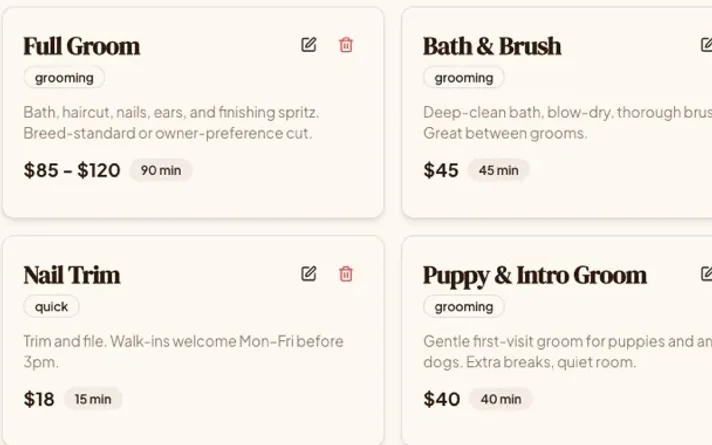Click the 45 min duration badge
Image resolution: width=712 pixels, height=445 pixels.
499,170
